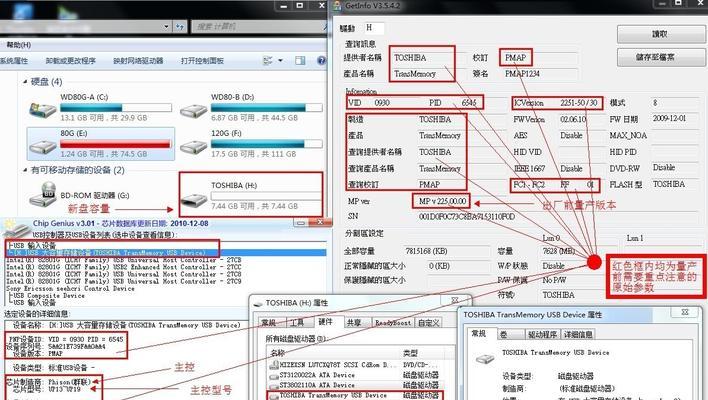Close the Chip Genius window
The image size is (708, 400).
(x=320, y=223)
